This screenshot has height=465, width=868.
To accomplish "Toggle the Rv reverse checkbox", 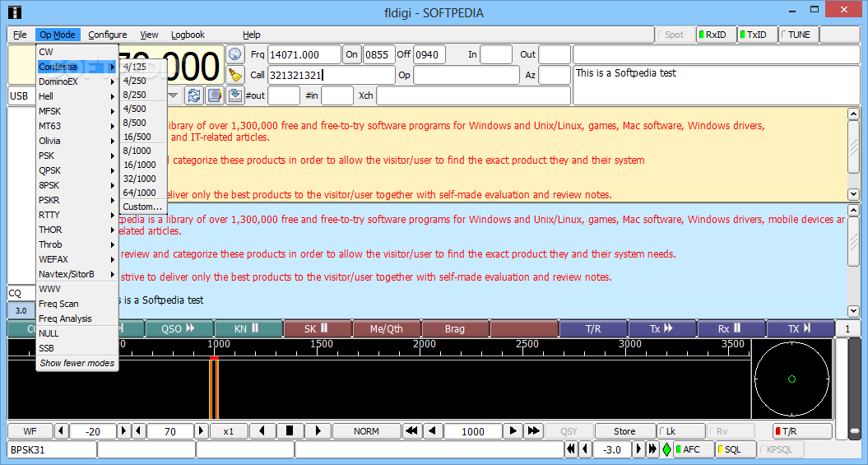I will pos(730,431).
